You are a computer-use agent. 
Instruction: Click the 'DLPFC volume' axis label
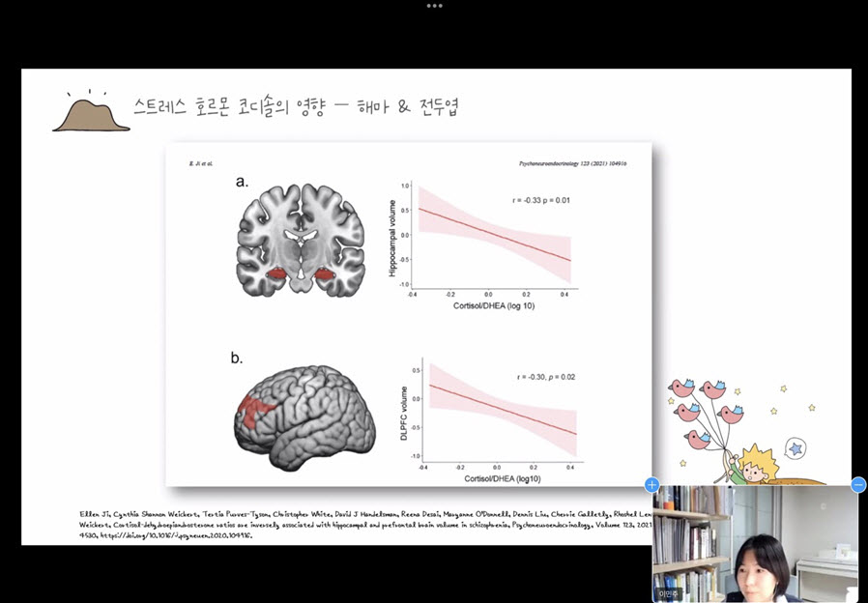(x=404, y=414)
